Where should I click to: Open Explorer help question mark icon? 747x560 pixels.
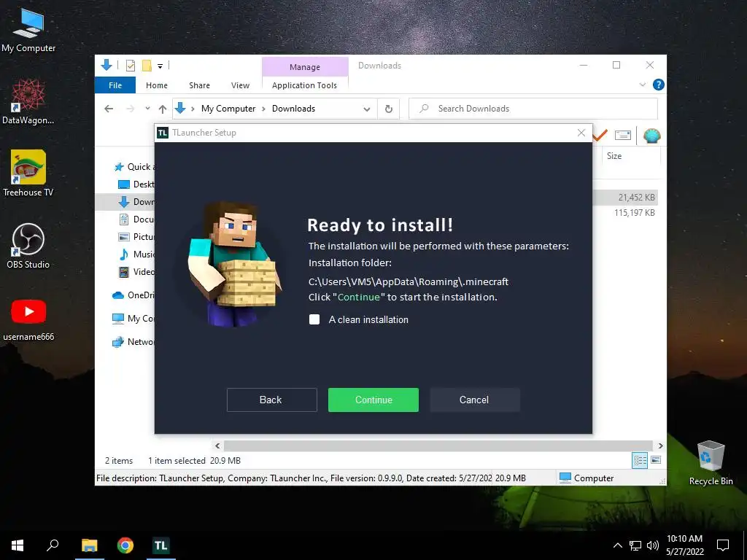(x=659, y=85)
